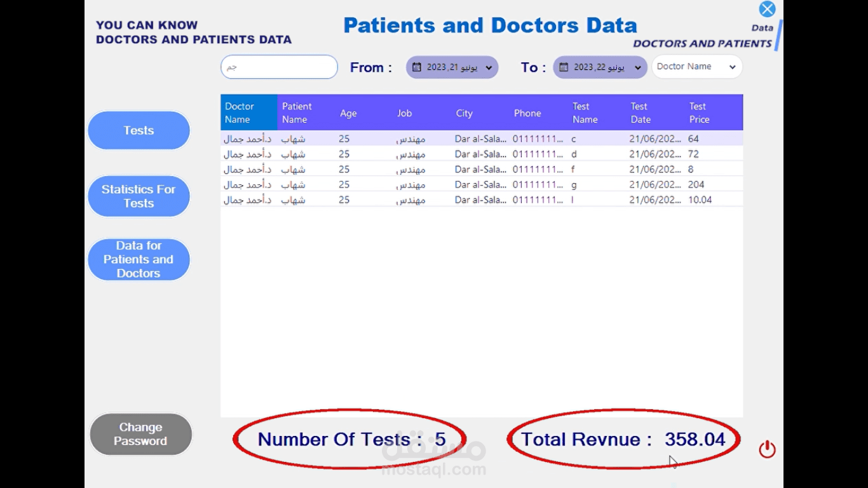The height and width of the screenshot is (488, 868).
Task: Click the blue X close icon
Action: tap(767, 10)
